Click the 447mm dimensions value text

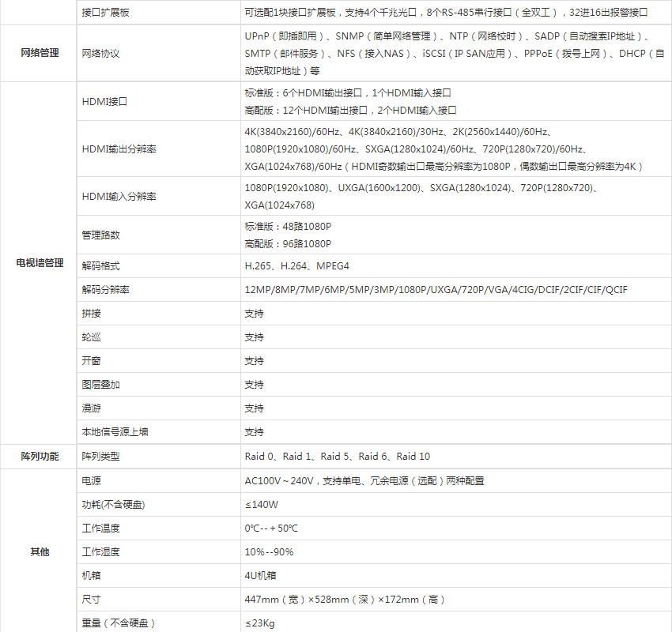345,600
